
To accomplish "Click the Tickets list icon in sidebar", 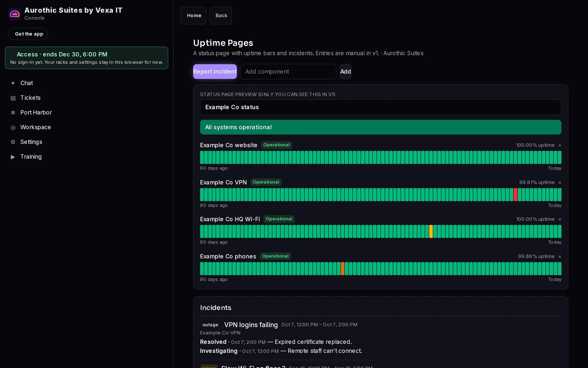I will click(13, 98).
